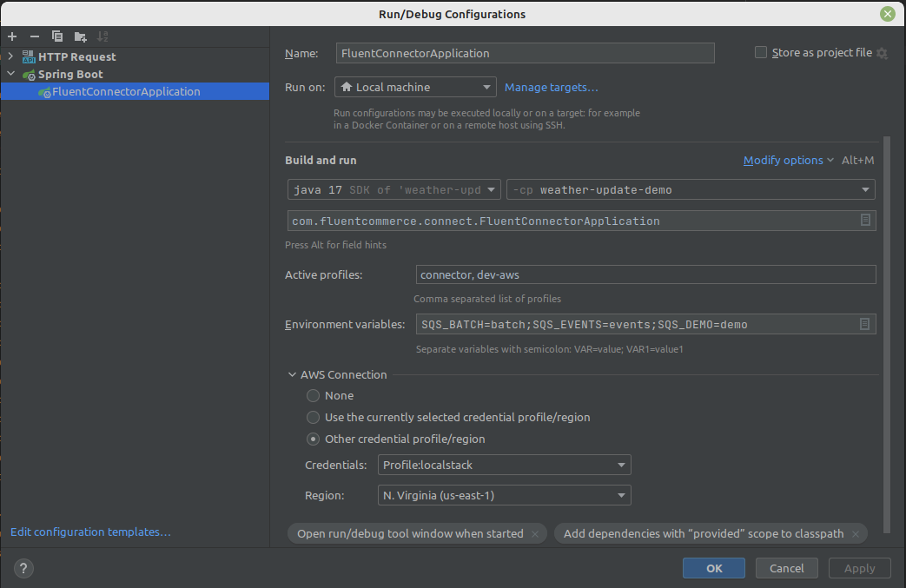
Task: Expand the HTTP Request tree node
Action: [x=11, y=56]
